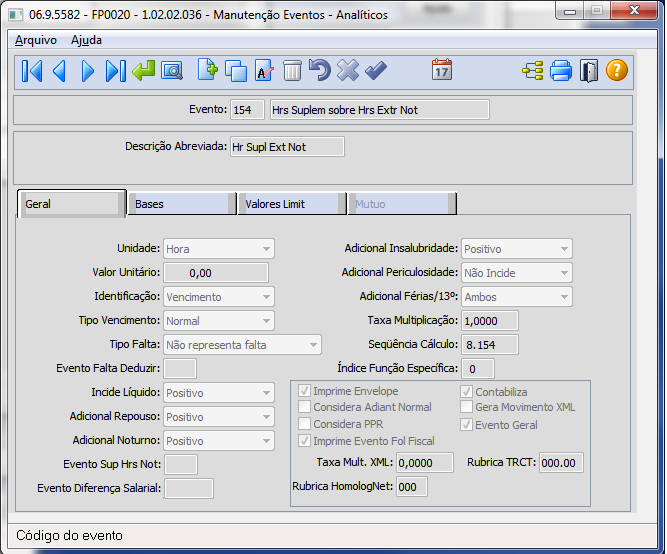Print using the printer icon

(x=561, y=71)
